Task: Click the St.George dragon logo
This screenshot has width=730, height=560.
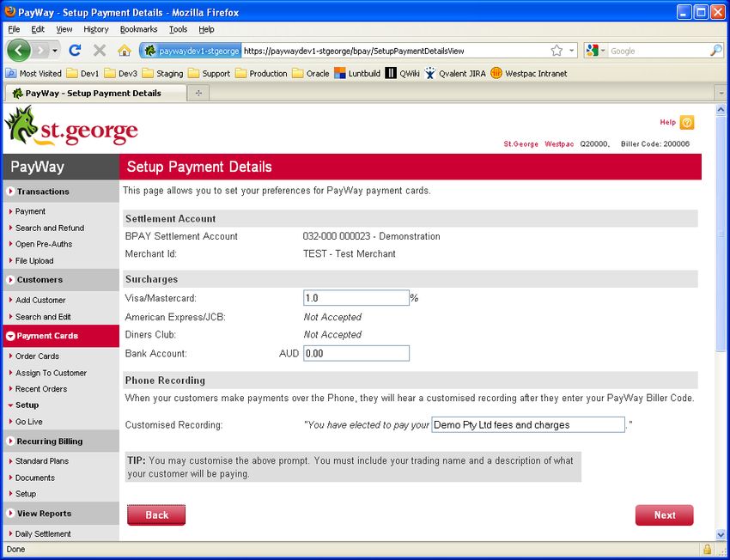Action: tap(71, 125)
